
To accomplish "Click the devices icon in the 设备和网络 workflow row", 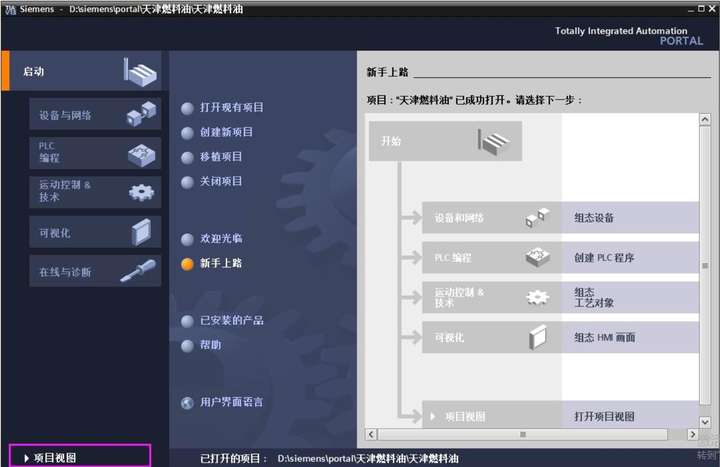I will click(537, 218).
